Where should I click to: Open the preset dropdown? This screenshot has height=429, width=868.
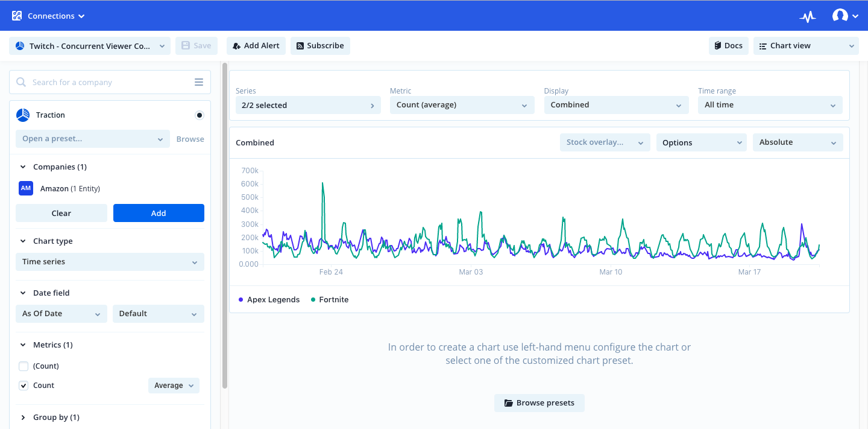pos(93,139)
